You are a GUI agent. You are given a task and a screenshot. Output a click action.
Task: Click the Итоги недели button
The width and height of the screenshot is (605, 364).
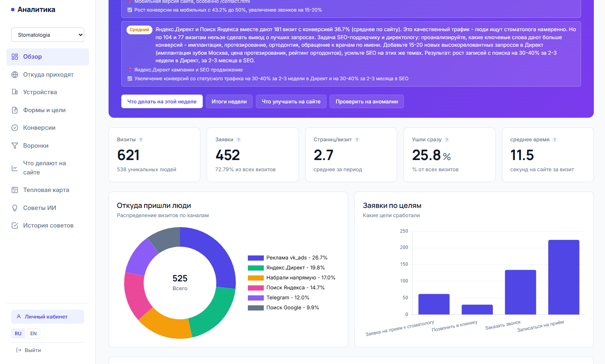tap(229, 101)
